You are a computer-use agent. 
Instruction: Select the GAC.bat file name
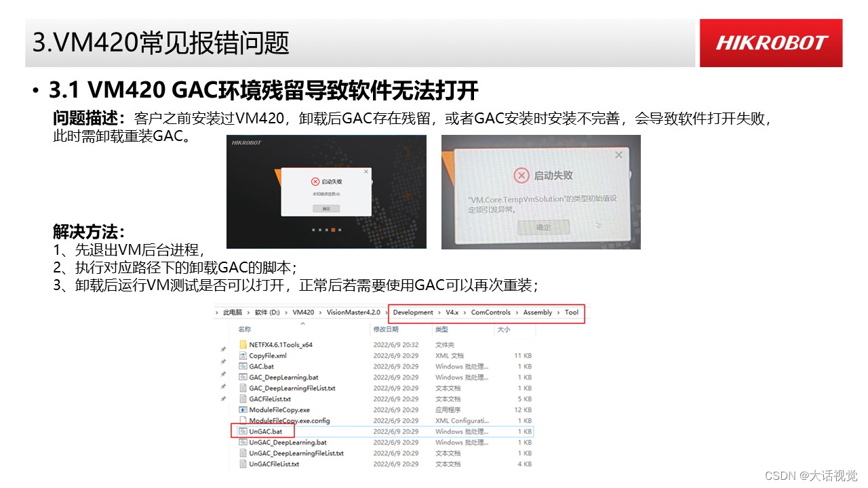point(261,367)
